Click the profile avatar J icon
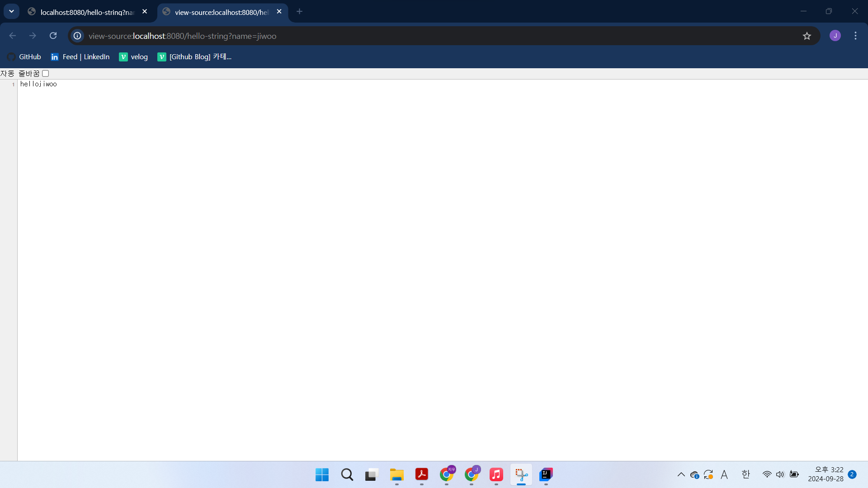This screenshot has height=488, width=868. 835,36
